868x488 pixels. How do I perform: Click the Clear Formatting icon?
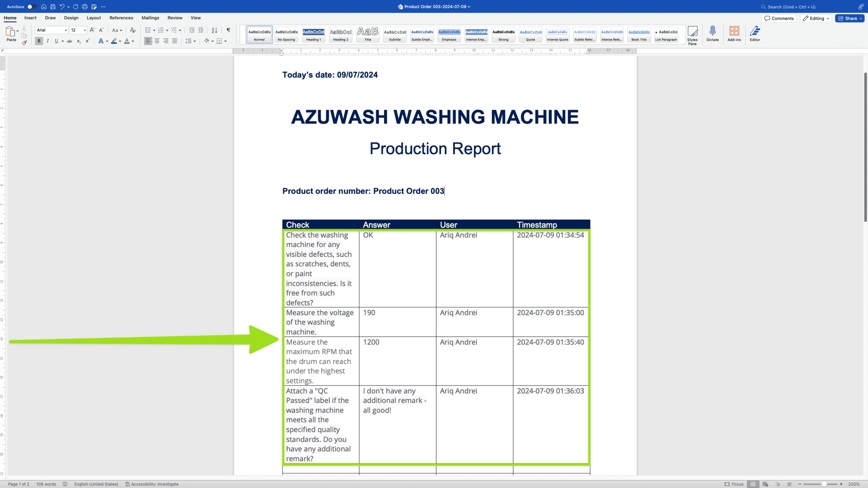click(133, 30)
